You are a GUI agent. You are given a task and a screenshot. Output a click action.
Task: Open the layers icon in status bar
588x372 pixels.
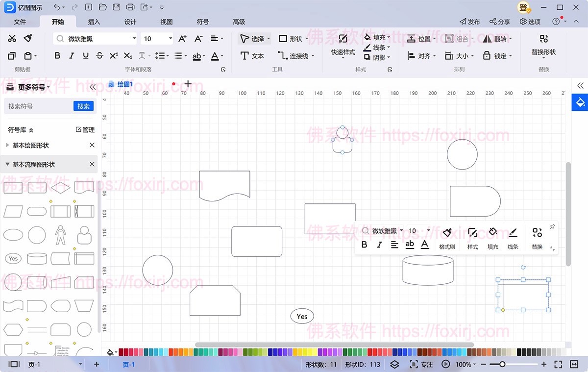(395, 364)
